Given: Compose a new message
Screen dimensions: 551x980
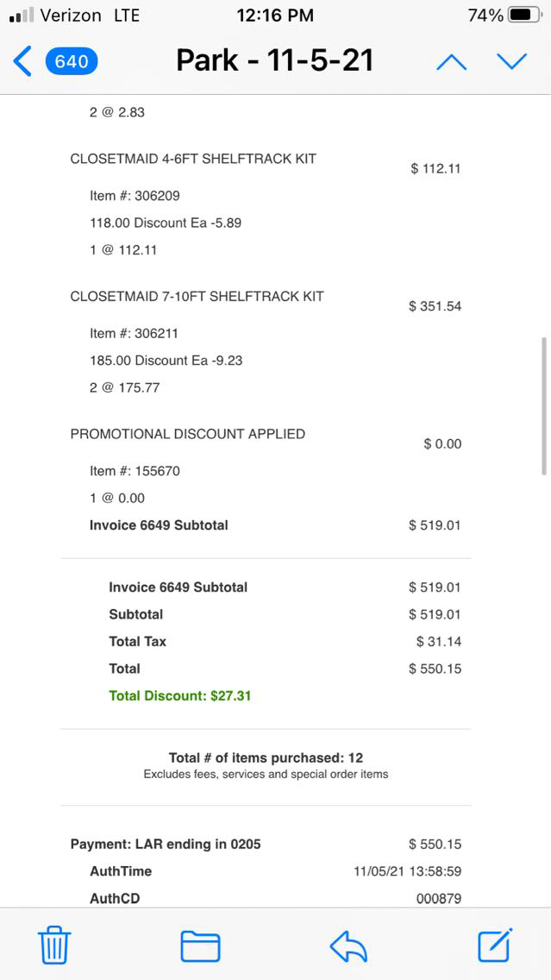Looking at the screenshot, I should coord(495,945).
